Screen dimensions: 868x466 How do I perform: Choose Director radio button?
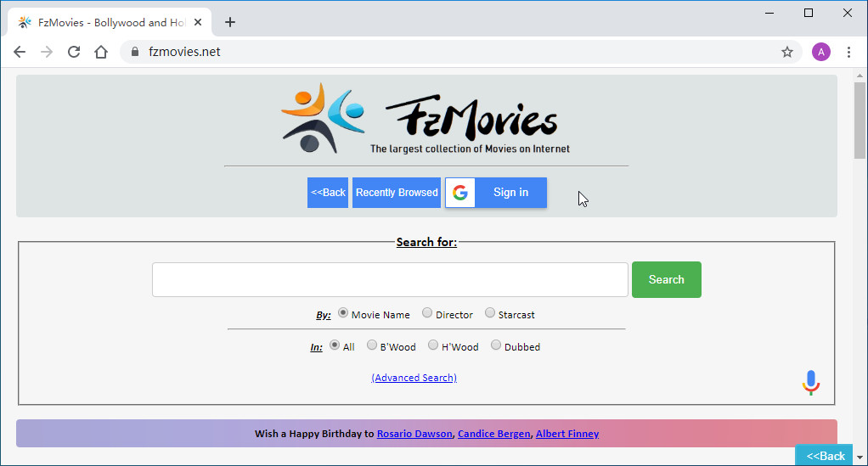(x=427, y=313)
